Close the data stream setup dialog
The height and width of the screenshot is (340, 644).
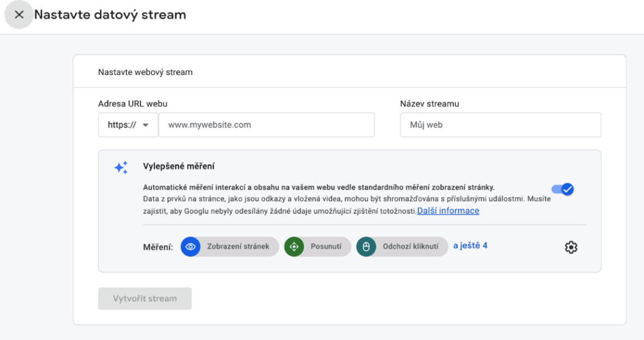pyautogui.click(x=19, y=14)
